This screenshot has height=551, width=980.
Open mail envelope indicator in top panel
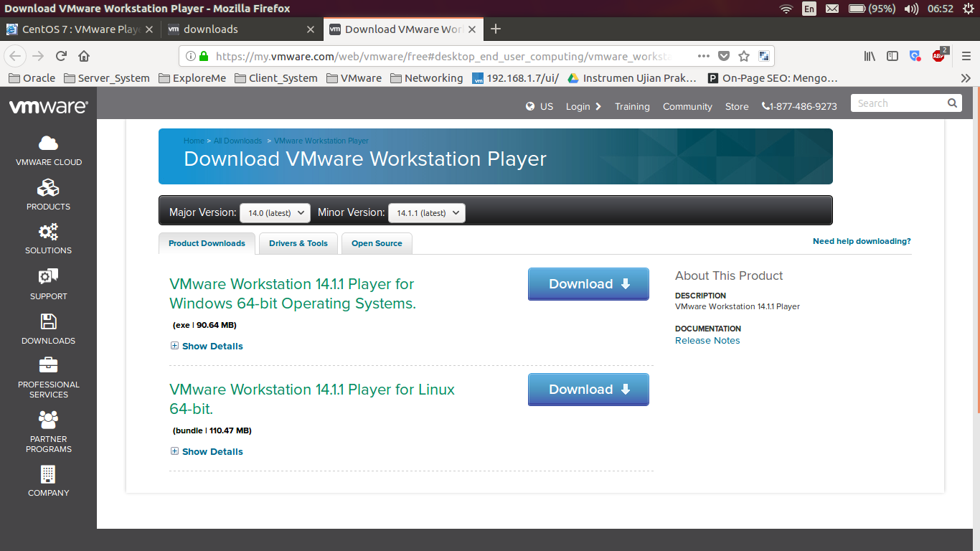click(831, 9)
